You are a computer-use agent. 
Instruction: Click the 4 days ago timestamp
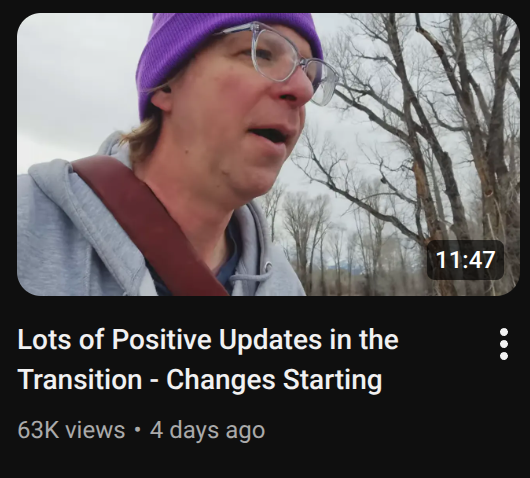(207, 430)
